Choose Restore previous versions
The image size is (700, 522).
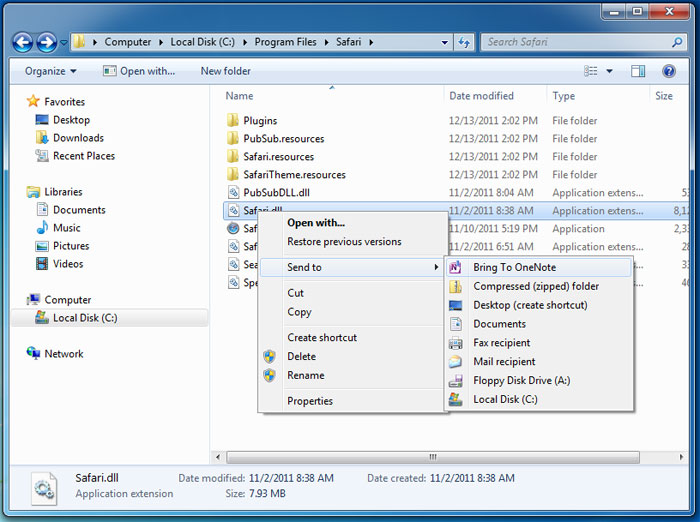(344, 242)
